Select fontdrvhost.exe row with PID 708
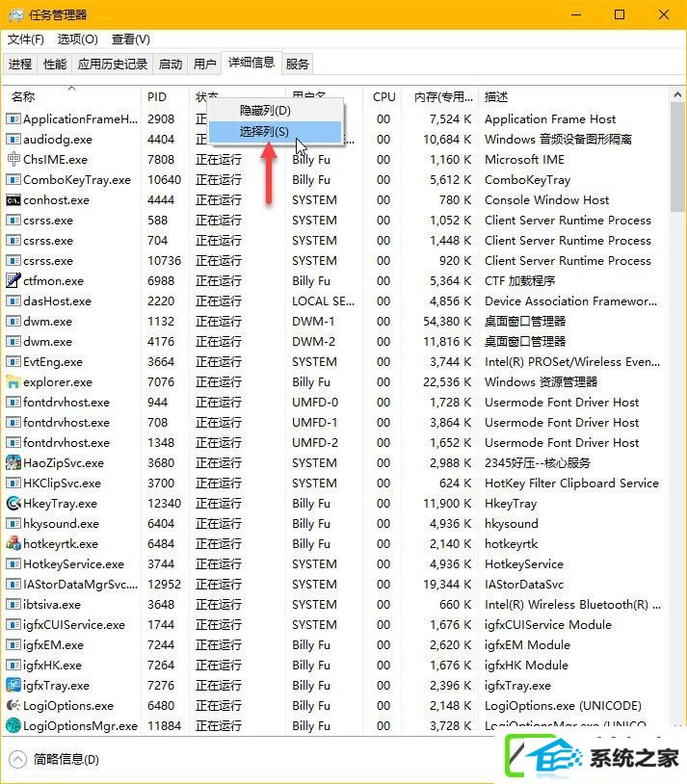This screenshot has width=687, height=784. pyautogui.click(x=335, y=423)
